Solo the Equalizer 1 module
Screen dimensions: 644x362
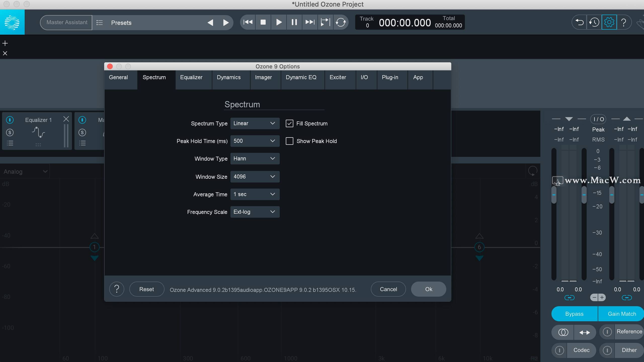pyautogui.click(x=10, y=132)
